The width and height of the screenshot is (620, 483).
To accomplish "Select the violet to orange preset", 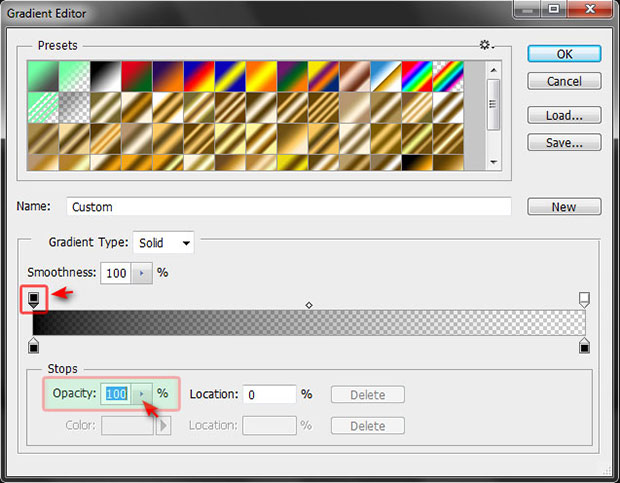I will [168, 76].
